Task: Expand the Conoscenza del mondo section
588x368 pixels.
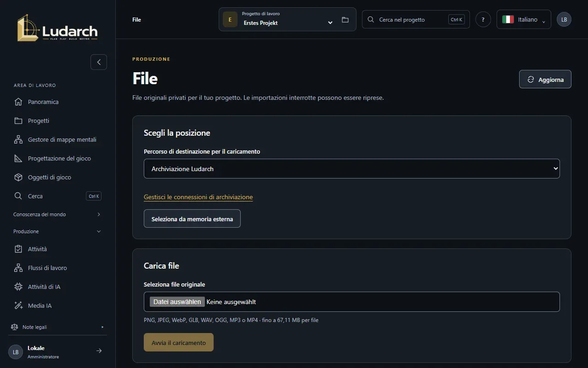Action: (57, 214)
